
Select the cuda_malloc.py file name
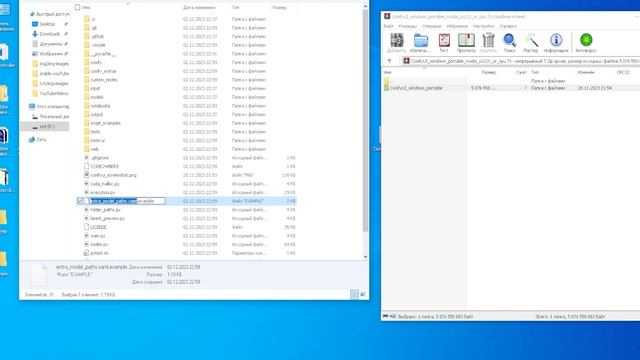pos(105,184)
